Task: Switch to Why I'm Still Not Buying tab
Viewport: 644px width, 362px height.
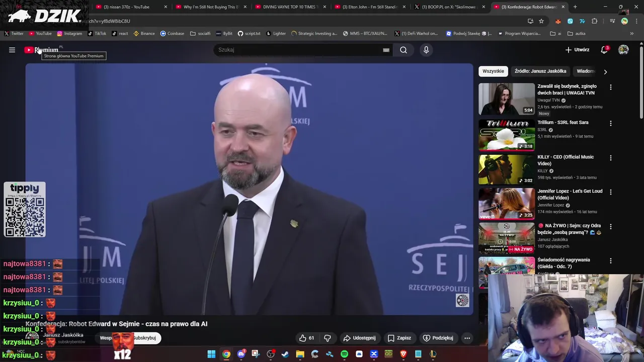Action: coord(210,7)
